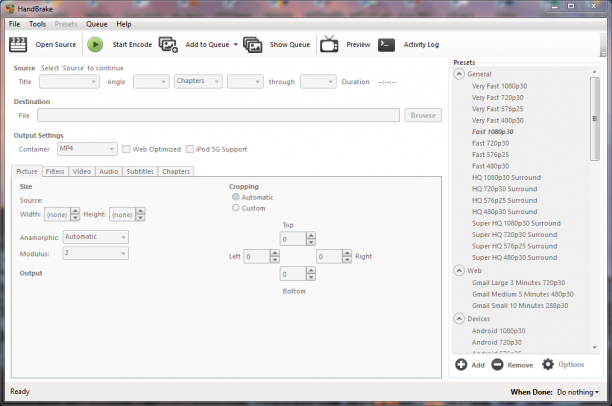Open the Chapters range type dropdown

pos(198,82)
